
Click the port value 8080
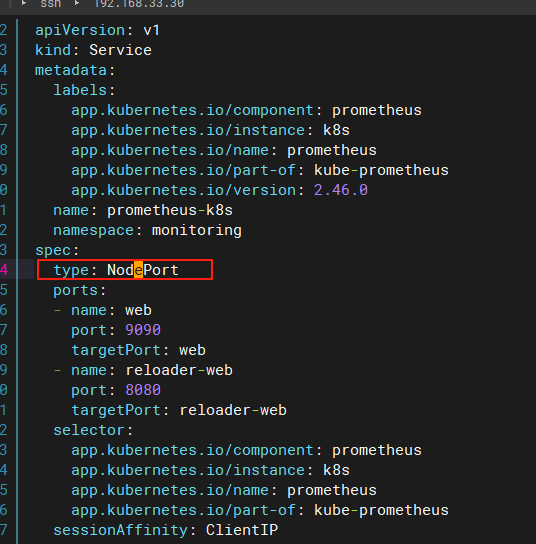(143, 390)
